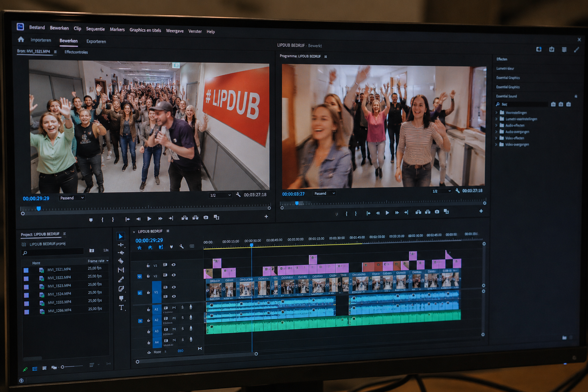Image resolution: width=588 pixels, height=392 pixels.
Task: Enable voice-over record on A3
Action: pos(191,328)
